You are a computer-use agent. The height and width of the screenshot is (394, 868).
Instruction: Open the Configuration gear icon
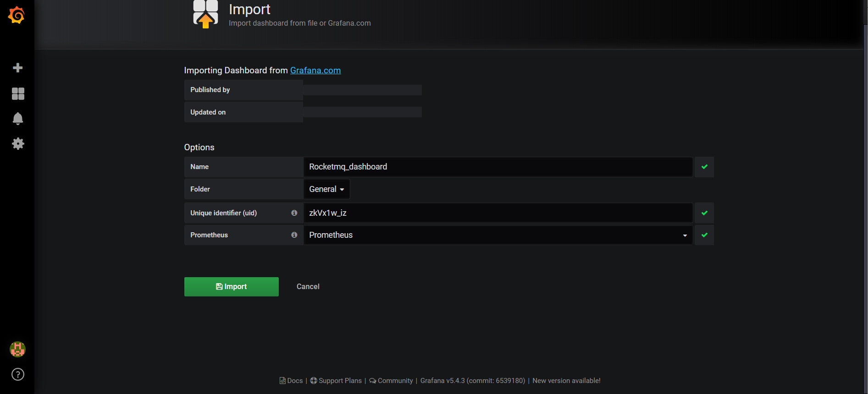[x=18, y=144]
